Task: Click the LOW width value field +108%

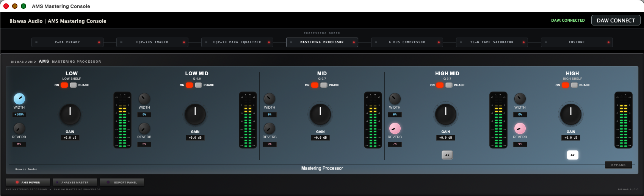Action: 19,114
